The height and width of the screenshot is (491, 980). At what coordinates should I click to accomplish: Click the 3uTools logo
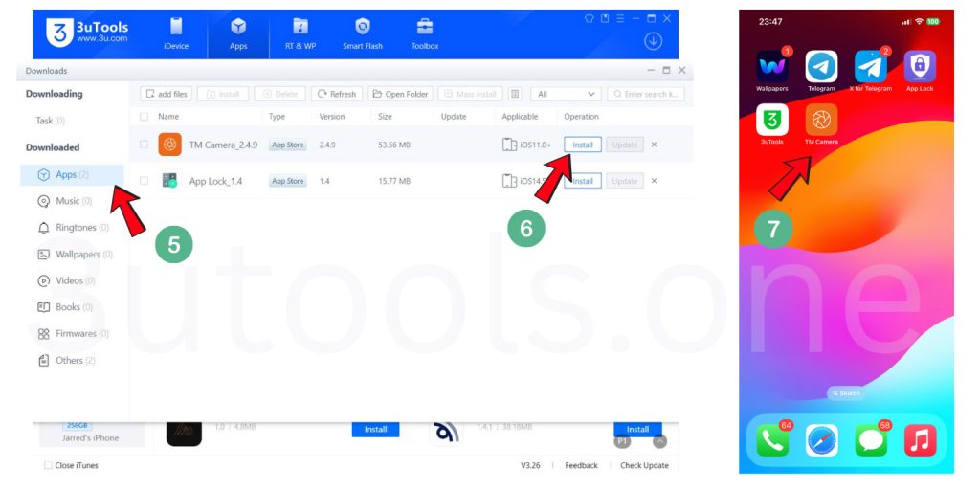click(87, 32)
